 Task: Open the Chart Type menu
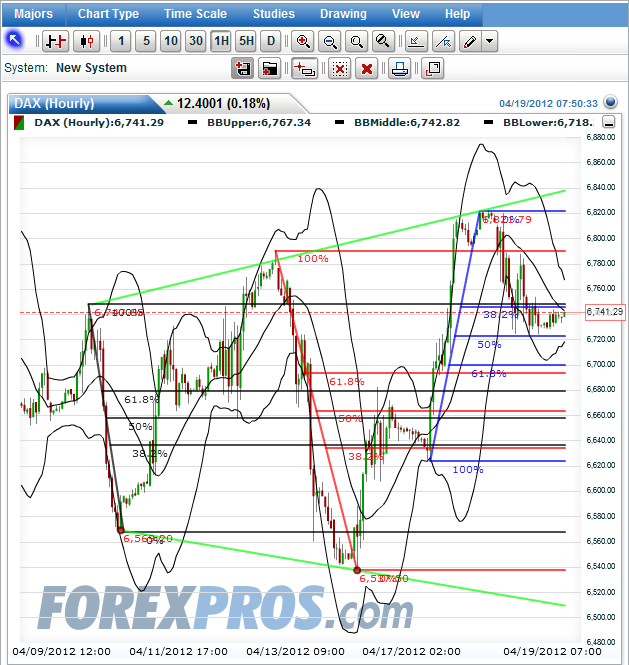108,14
